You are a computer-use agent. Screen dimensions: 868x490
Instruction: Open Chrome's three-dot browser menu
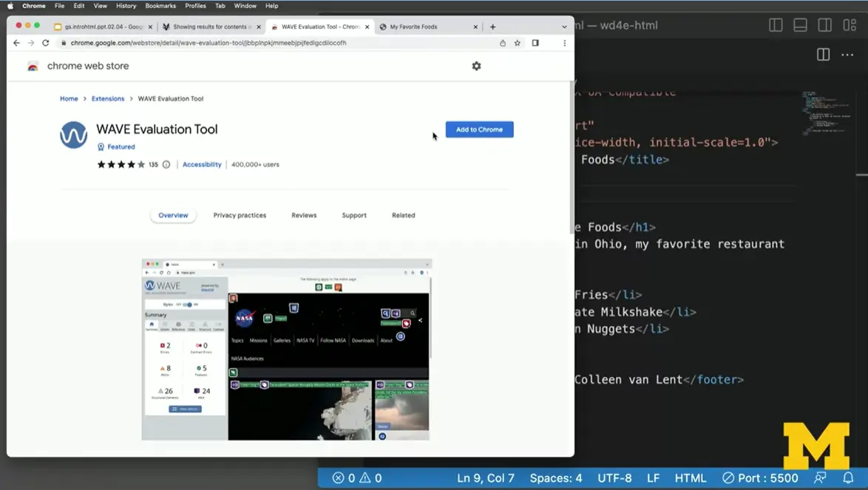[x=564, y=43]
